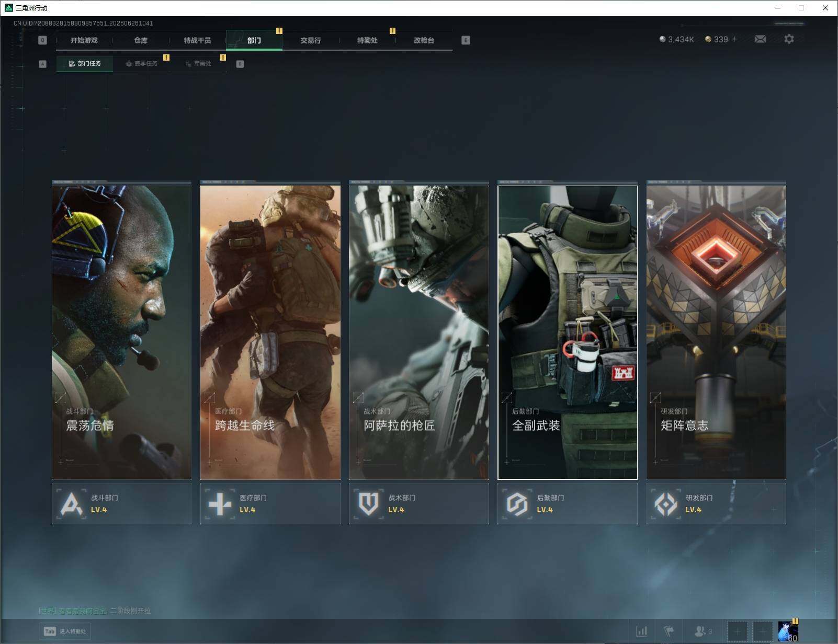Image resolution: width=838 pixels, height=644 pixels.
Task: Click the 战术部门 shield emblem icon
Action: pos(368,504)
